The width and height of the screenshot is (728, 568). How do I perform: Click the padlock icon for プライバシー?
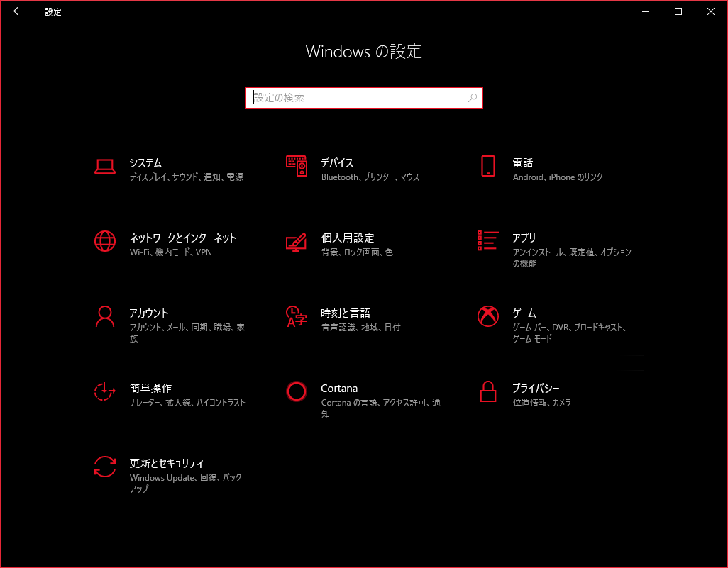pos(488,391)
